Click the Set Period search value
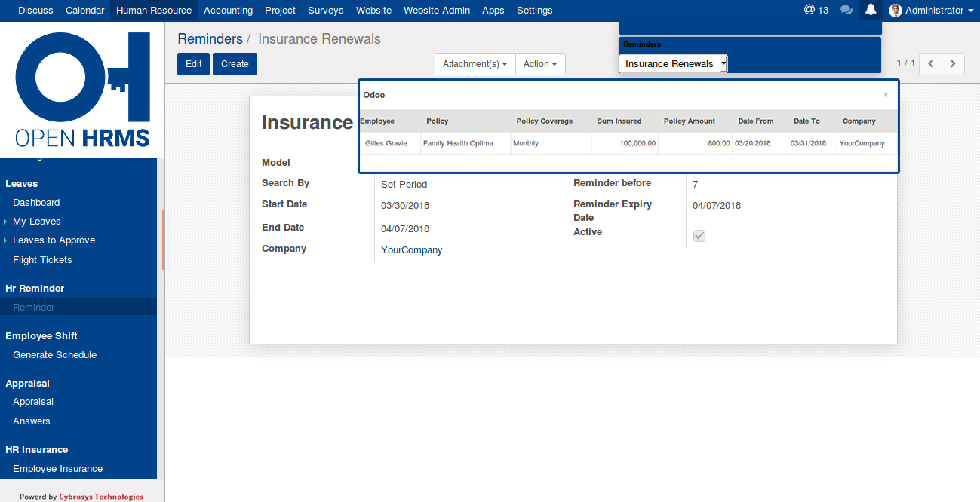Image resolution: width=980 pixels, height=502 pixels. (404, 184)
